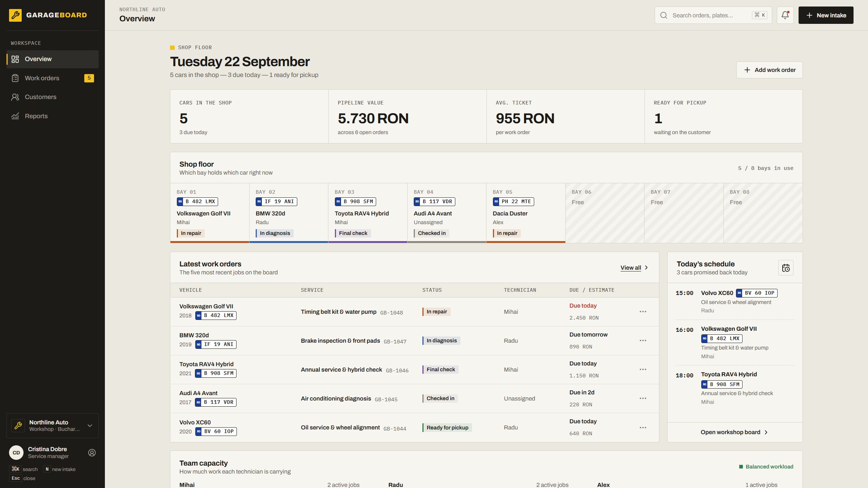Open the Reports section

pos(52,116)
